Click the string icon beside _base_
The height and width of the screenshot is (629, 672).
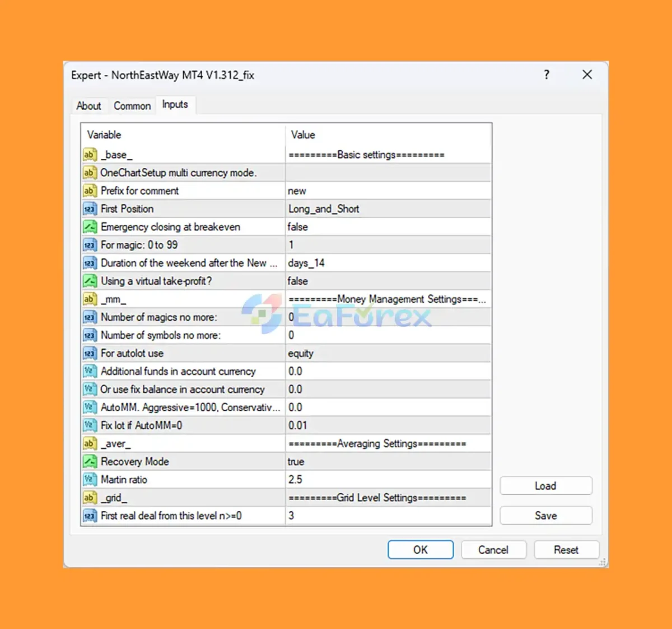click(x=90, y=154)
